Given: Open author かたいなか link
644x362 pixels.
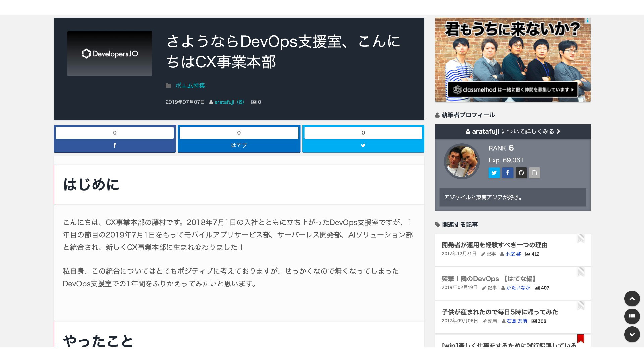Looking at the screenshot, I should (518, 288).
